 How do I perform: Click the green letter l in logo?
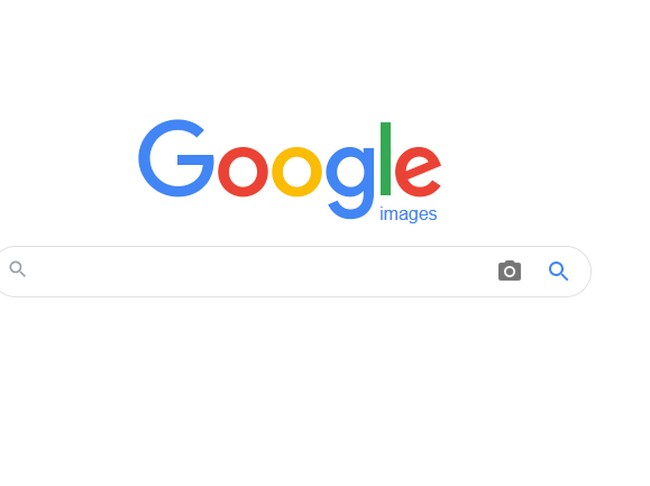[x=386, y=158]
